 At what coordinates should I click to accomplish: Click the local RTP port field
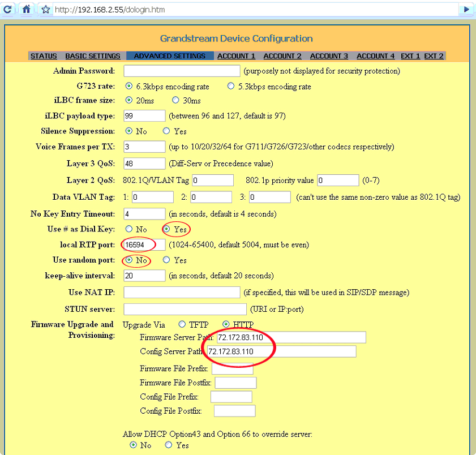(143, 245)
